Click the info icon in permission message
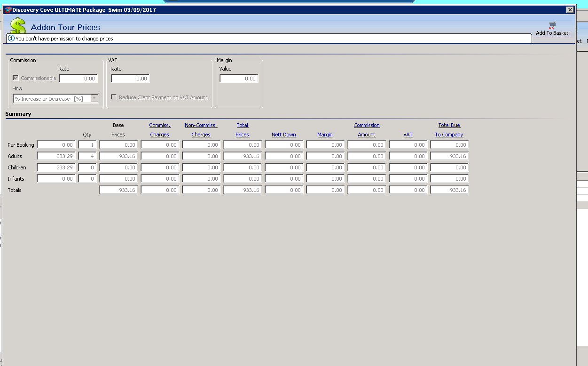Viewport: 588px width, 366px height. [11, 39]
